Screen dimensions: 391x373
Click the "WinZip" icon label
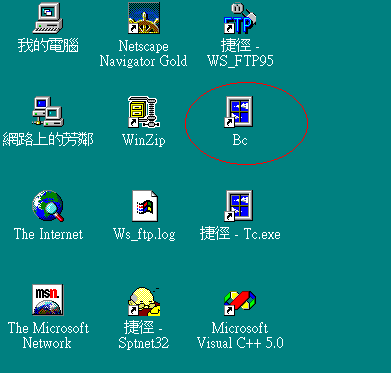144,140
